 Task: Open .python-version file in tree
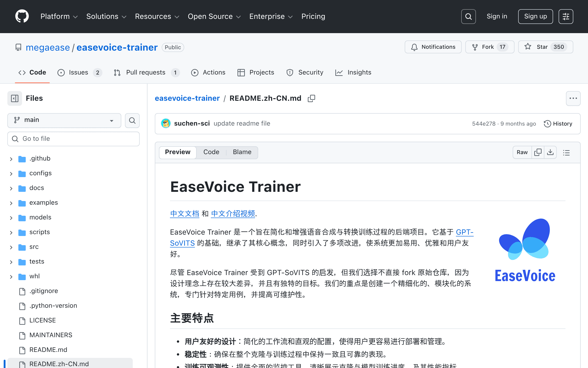click(x=53, y=306)
